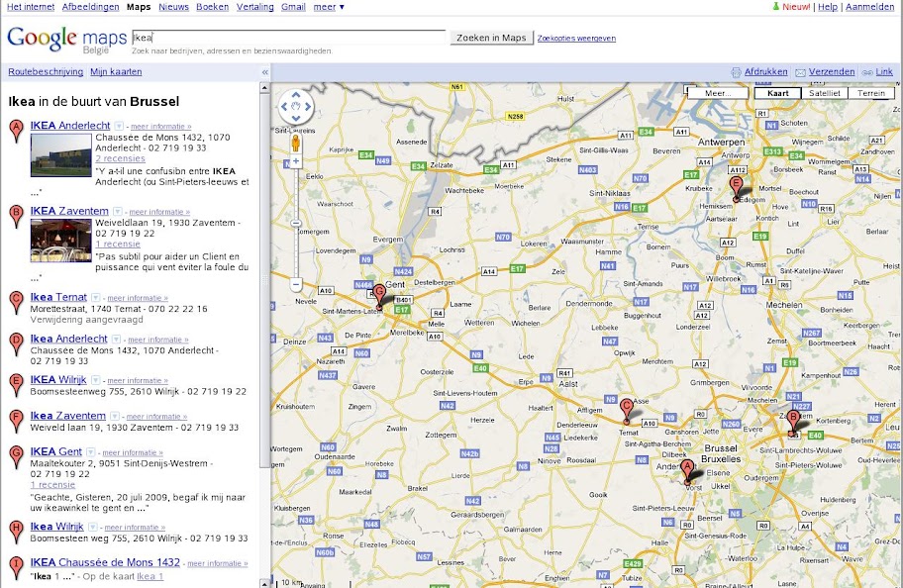The height and width of the screenshot is (588, 903).
Task: Click the Zoeken in Maps button
Action: pos(491,38)
